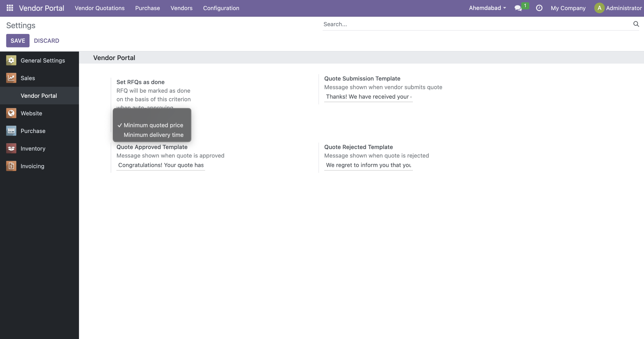Click the Administrator user name

click(x=624, y=8)
